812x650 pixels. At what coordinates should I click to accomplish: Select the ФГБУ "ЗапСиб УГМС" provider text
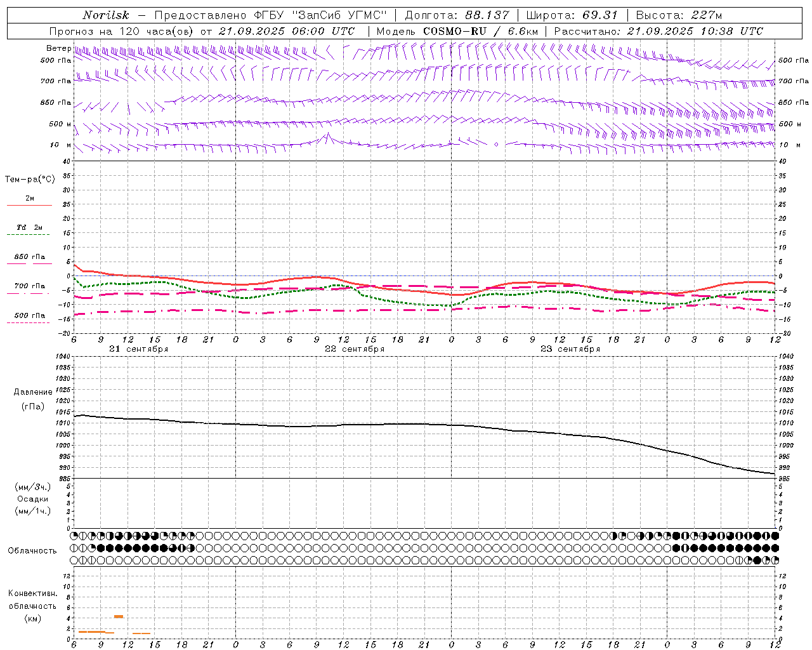[x=321, y=15]
